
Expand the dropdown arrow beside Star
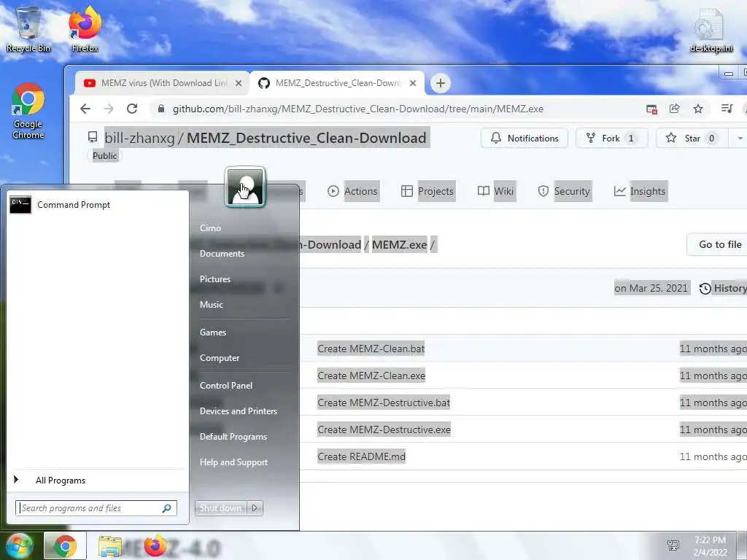[x=739, y=138]
